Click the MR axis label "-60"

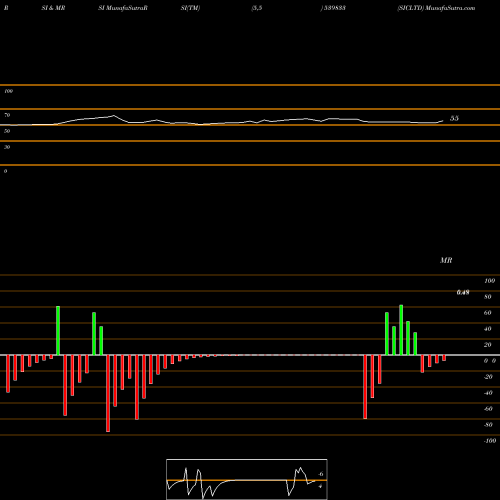tap(488, 409)
